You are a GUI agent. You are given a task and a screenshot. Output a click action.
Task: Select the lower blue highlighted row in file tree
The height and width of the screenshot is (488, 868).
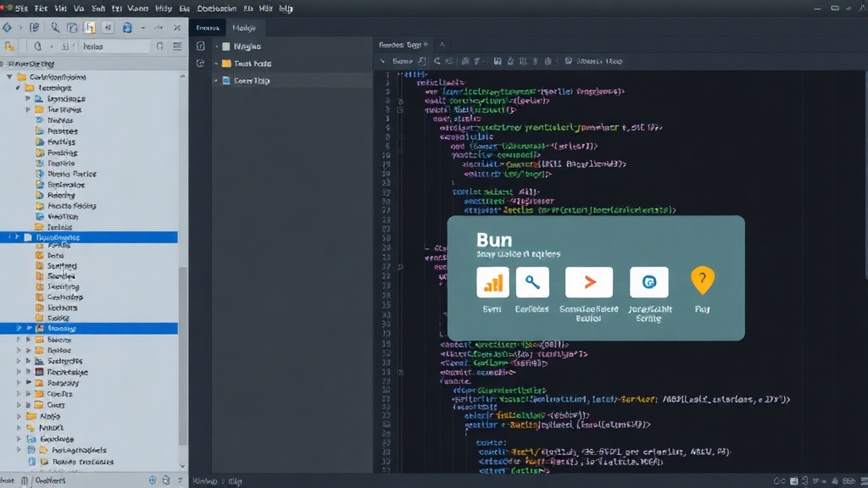pyautogui.click(x=88, y=328)
